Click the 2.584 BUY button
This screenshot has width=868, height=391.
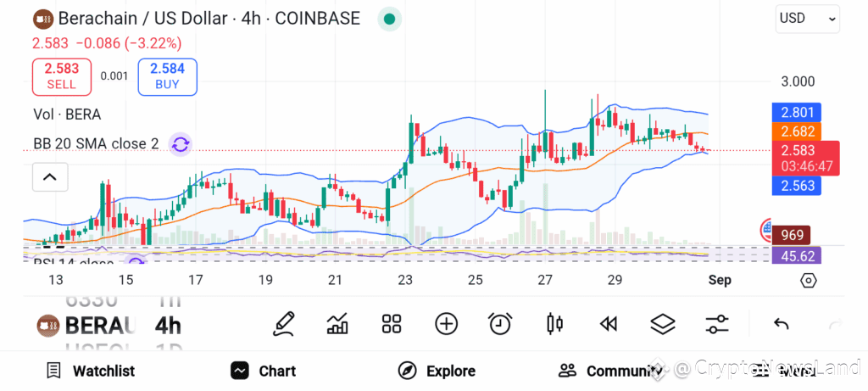167,76
